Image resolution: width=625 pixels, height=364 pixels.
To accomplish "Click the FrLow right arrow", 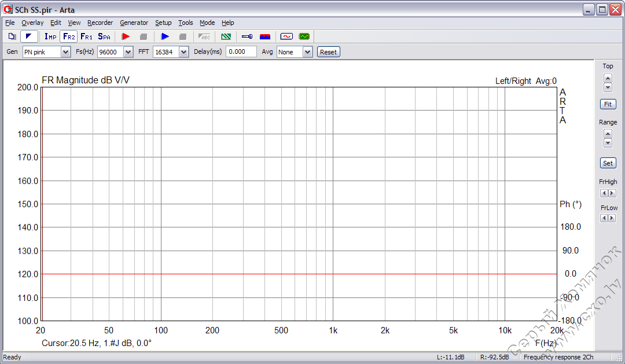I will click(x=612, y=218).
